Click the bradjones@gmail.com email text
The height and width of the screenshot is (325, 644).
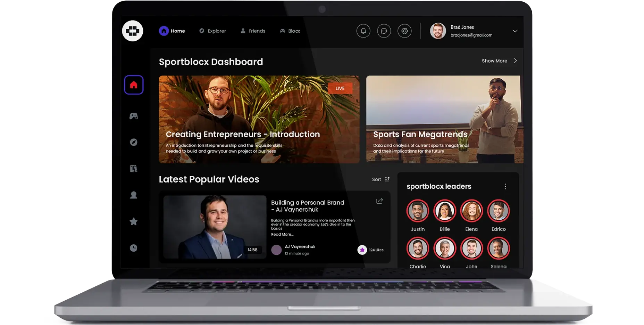coord(471,35)
